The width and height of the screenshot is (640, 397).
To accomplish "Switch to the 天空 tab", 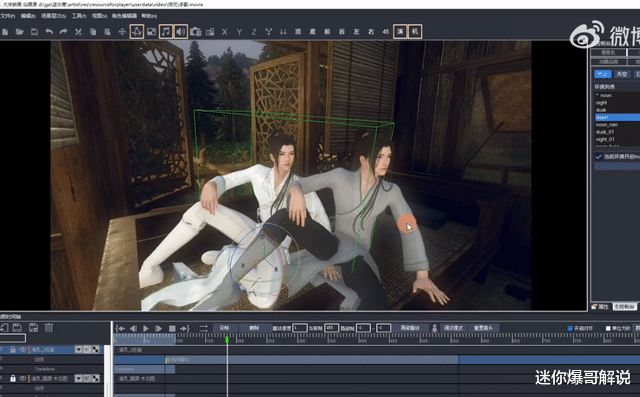I will coord(622,74).
